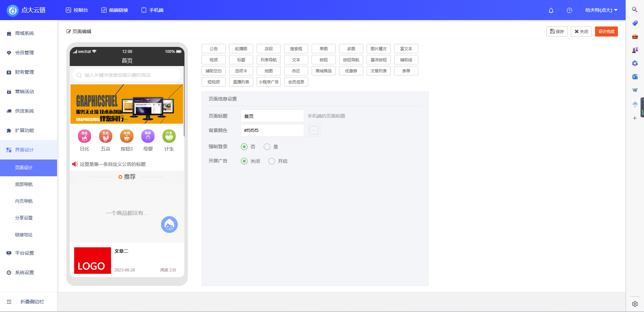Open the help question mark icon

(x=569, y=10)
